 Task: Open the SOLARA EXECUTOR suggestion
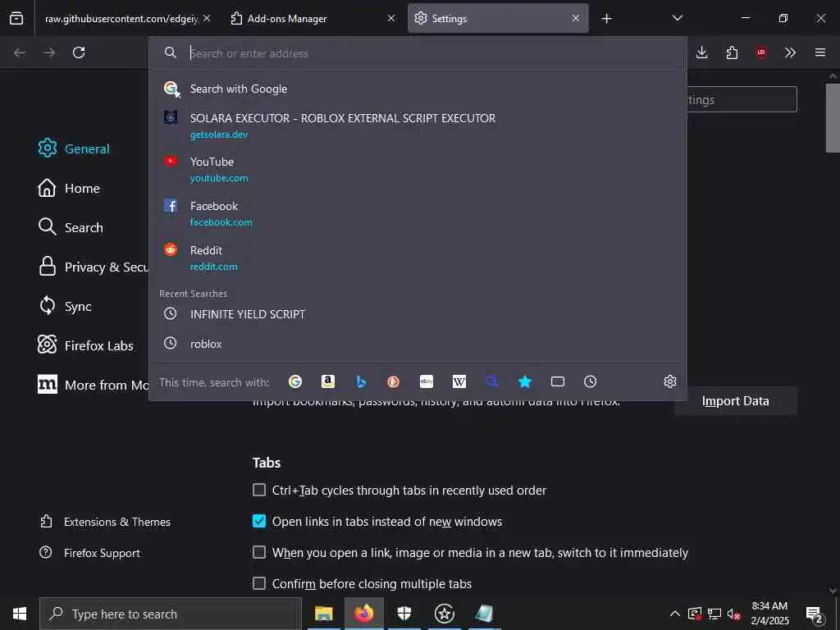tap(418, 126)
